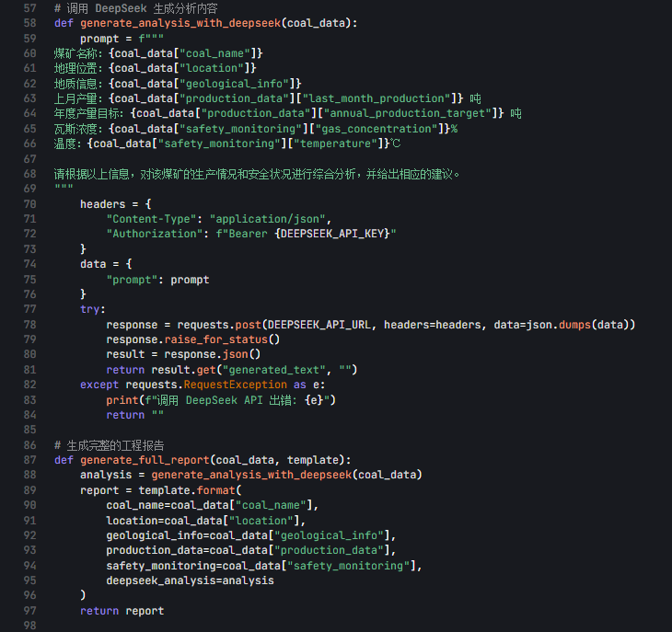The image size is (672, 632).
Task: Click the location= argument on line 91
Action: [205, 521]
